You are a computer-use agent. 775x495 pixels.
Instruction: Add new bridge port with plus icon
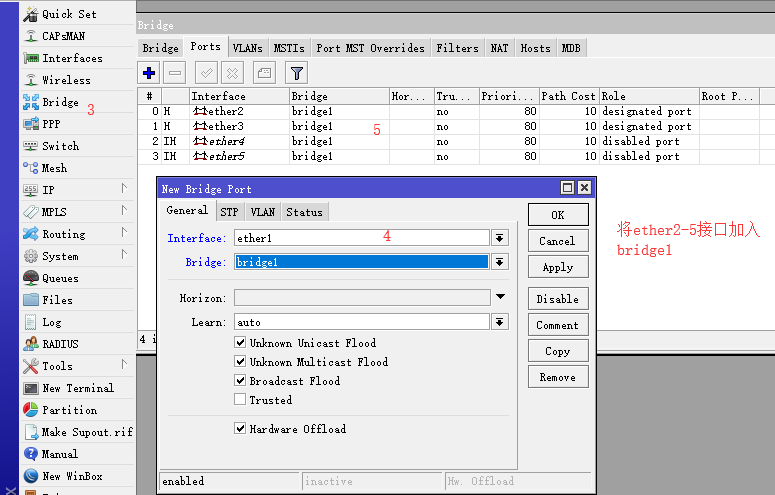[x=149, y=73]
